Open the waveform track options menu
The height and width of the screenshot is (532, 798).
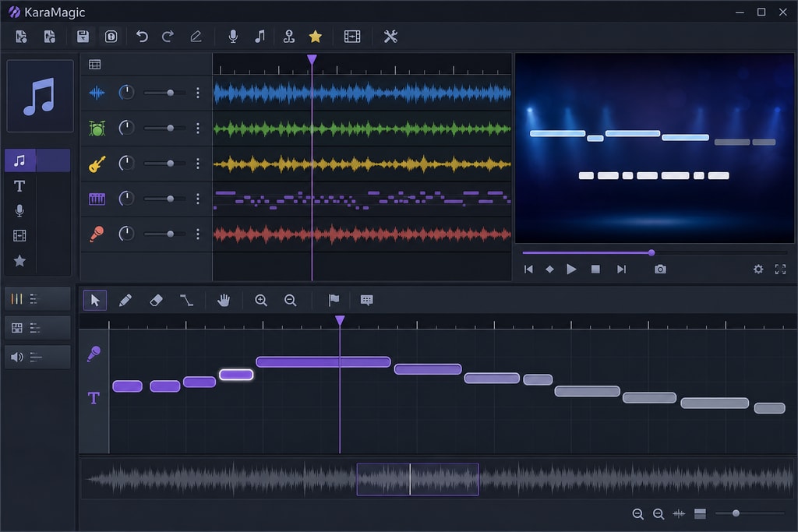[198, 93]
